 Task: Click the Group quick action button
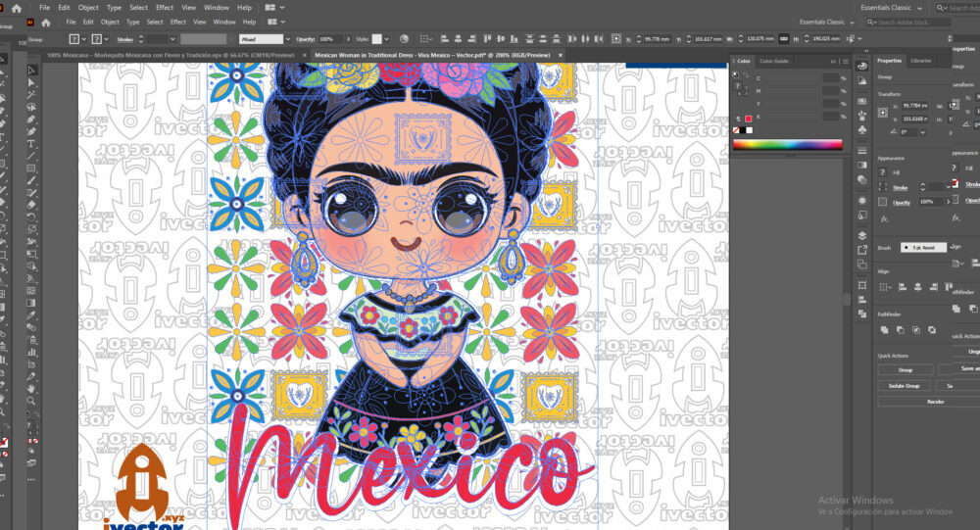point(905,370)
